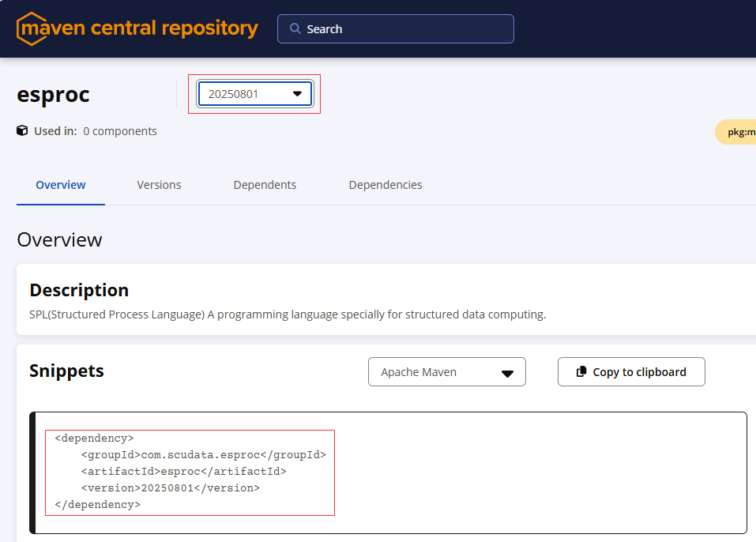The image size is (756, 542).
Task: Click the yellow pkg:m badge
Action: click(x=736, y=132)
